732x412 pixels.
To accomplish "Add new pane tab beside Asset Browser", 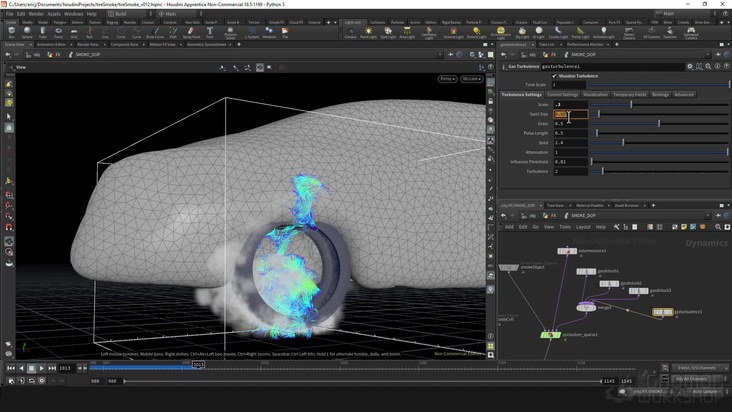I will click(x=653, y=205).
